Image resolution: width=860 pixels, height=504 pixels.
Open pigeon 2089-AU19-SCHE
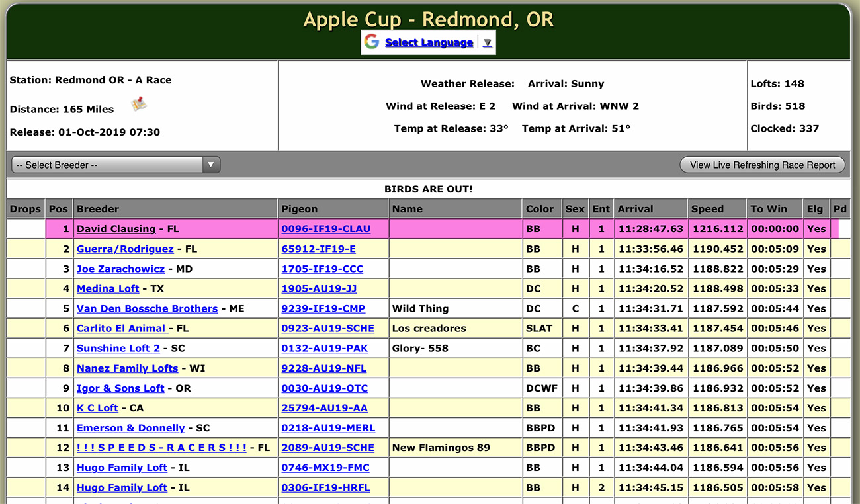327,447
